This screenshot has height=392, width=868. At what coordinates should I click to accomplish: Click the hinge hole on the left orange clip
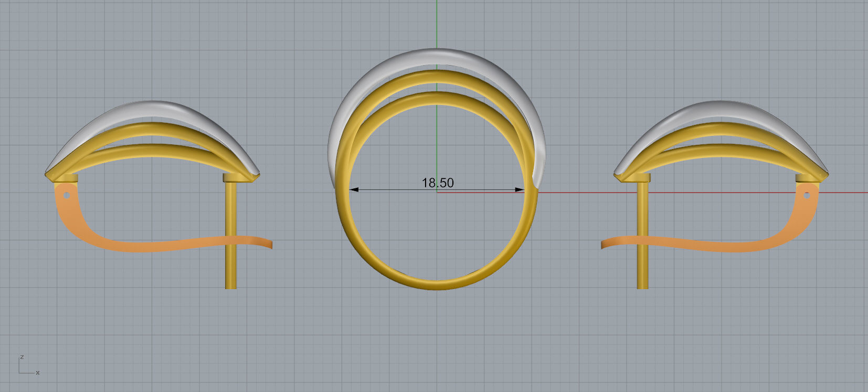coord(67,196)
